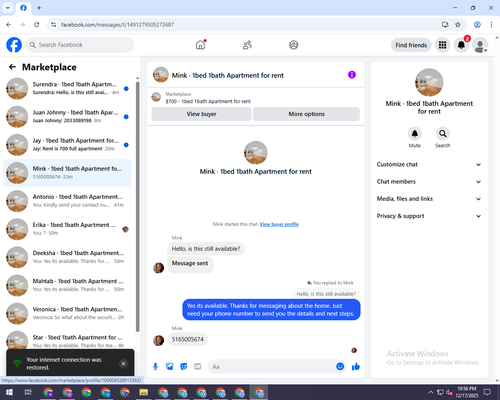This screenshot has width=500, height=400.
Task: Open Chrome three-dot menu
Action: point(491,25)
